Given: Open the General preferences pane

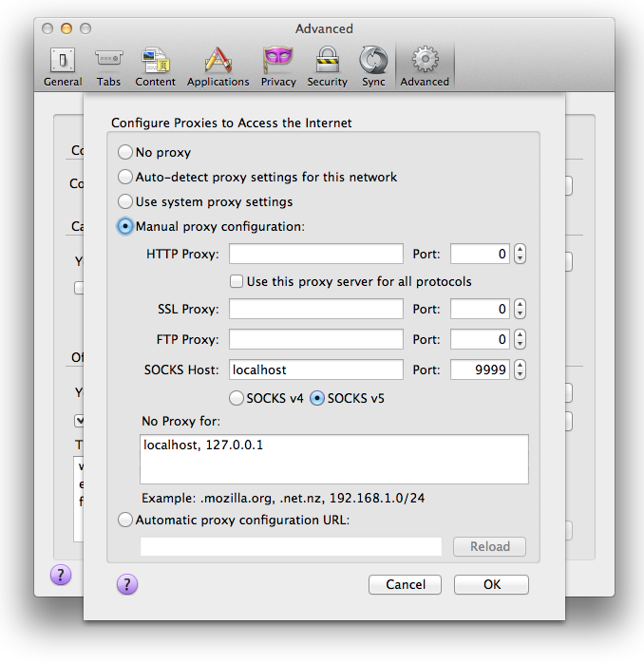Looking at the screenshot, I should pyautogui.click(x=63, y=66).
